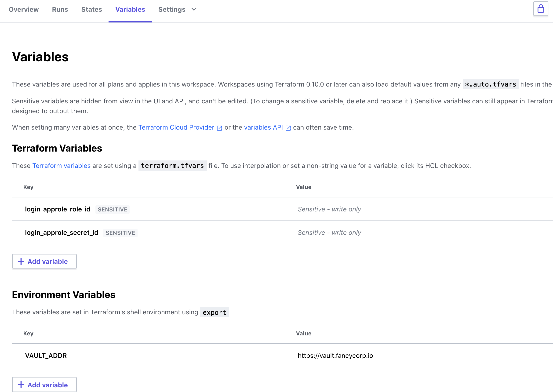
Task: Open the States tab
Action: (91, 9)
